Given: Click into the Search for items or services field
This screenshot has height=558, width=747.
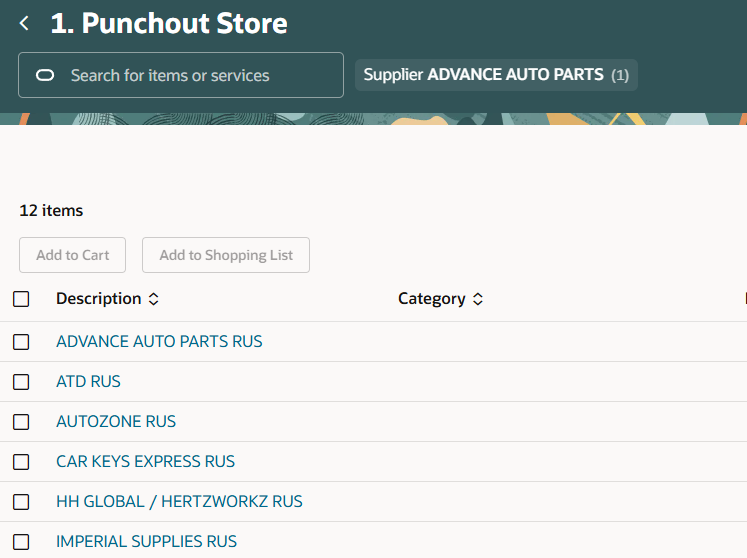Looking at the screenshot, I should click(181, 75).
